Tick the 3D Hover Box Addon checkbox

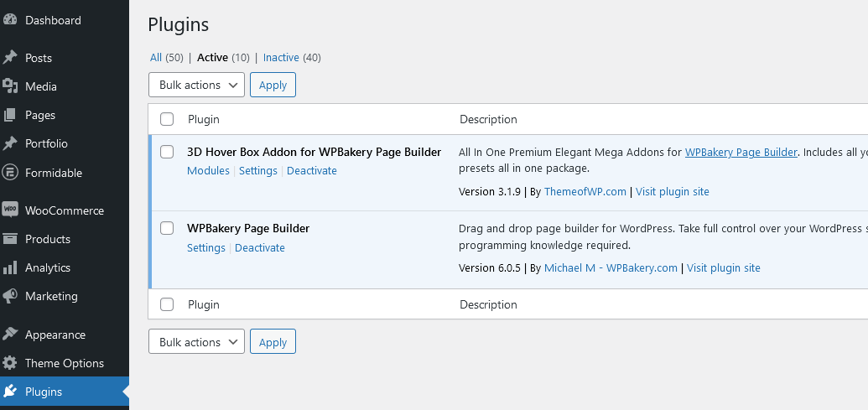(x=167, y=152)
